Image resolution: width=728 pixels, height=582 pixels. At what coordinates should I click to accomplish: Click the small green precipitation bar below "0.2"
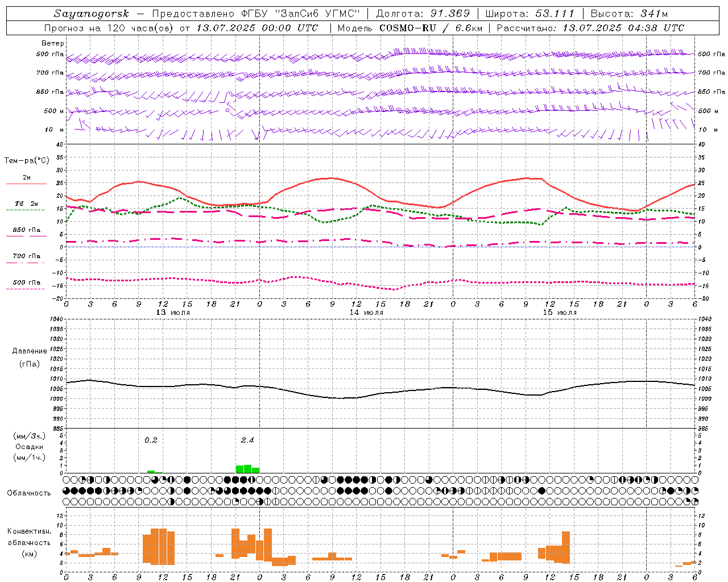pyautogui.click(x=151, y=471)
